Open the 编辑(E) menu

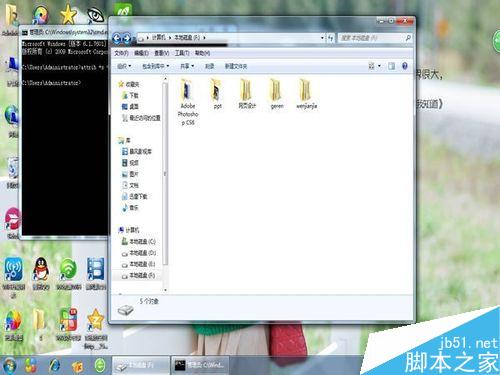[141, 53]
